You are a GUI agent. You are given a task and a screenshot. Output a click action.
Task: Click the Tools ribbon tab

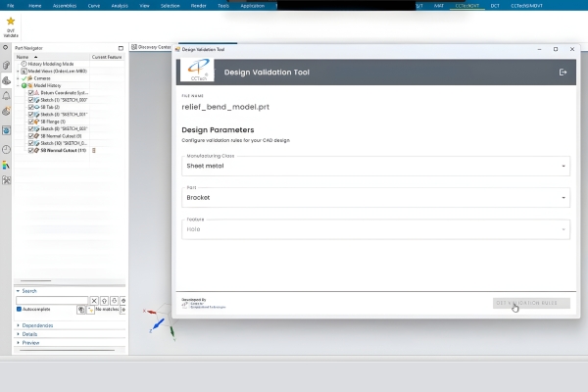223,6
